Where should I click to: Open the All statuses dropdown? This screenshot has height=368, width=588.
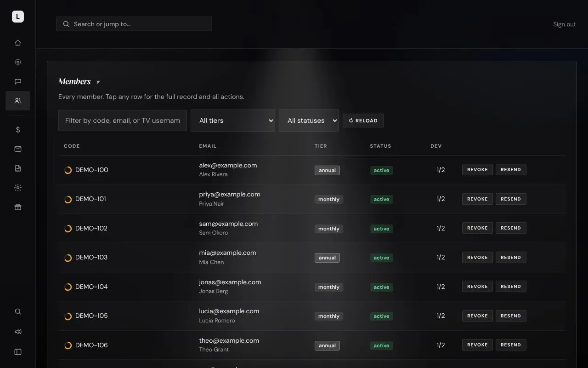tap(309, 121)
